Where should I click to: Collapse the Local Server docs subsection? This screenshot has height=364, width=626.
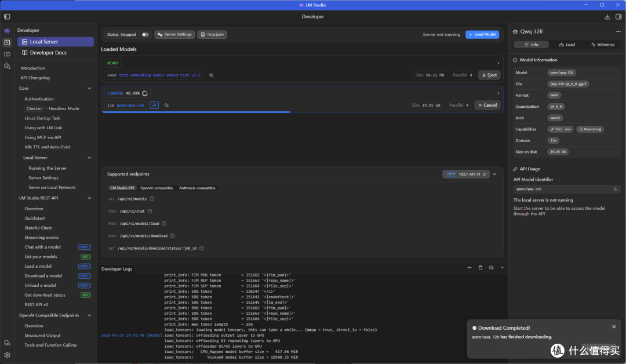click(89, 158)
